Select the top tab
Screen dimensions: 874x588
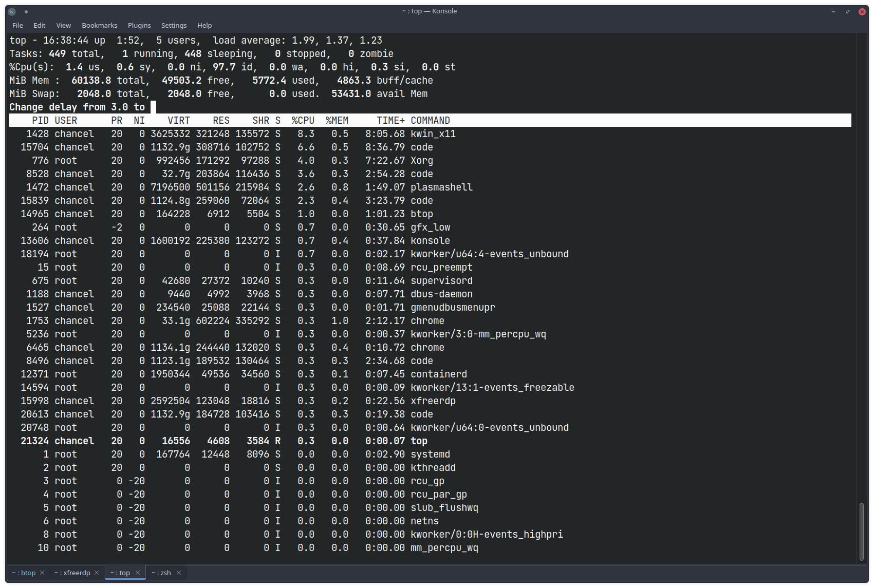tap(121, 573)
